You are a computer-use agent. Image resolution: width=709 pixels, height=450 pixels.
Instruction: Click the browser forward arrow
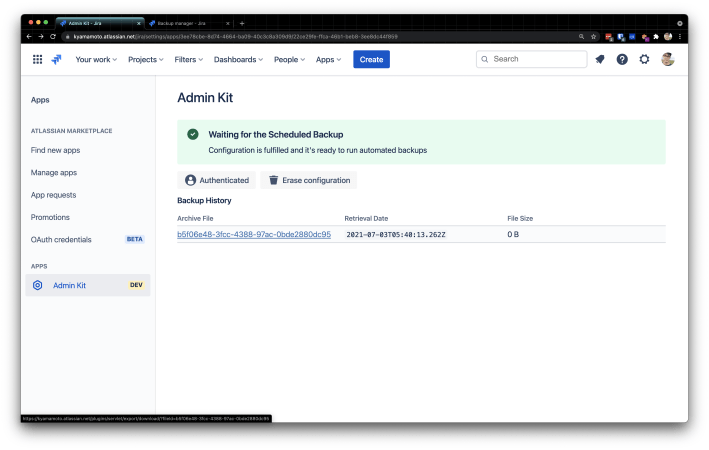click(x=41, y=37)
